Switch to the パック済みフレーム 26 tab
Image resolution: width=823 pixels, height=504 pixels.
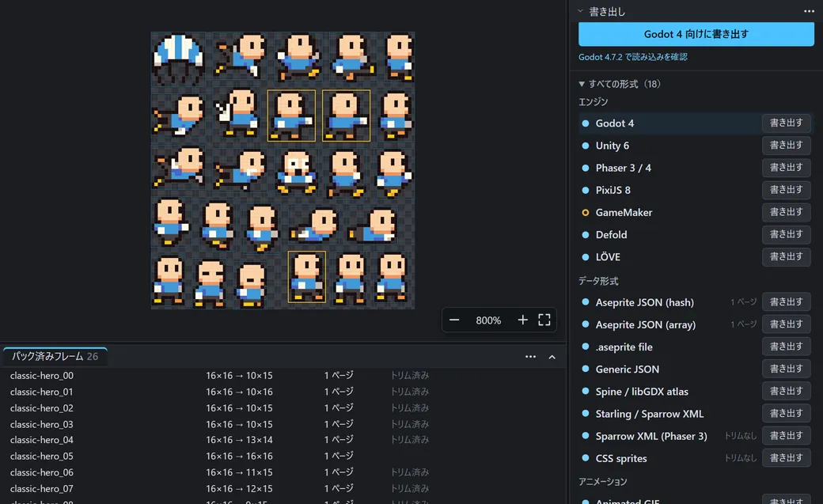[55, 357]
